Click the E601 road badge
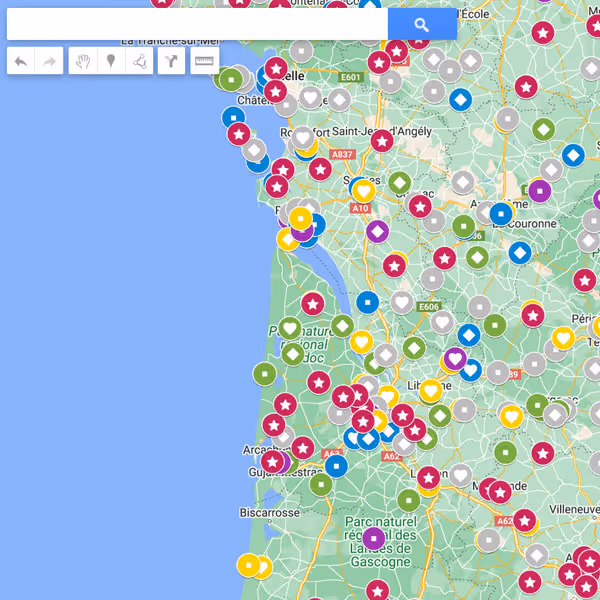Viewport: 600px width, 600px height. coord(351,77)
